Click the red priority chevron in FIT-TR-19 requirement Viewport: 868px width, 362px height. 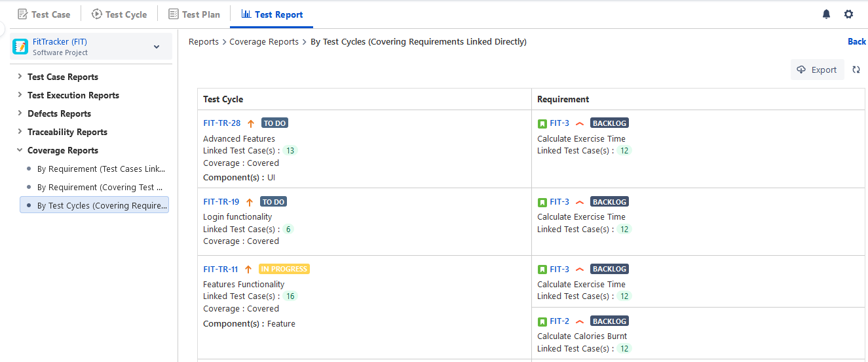(x=579, y=202)
